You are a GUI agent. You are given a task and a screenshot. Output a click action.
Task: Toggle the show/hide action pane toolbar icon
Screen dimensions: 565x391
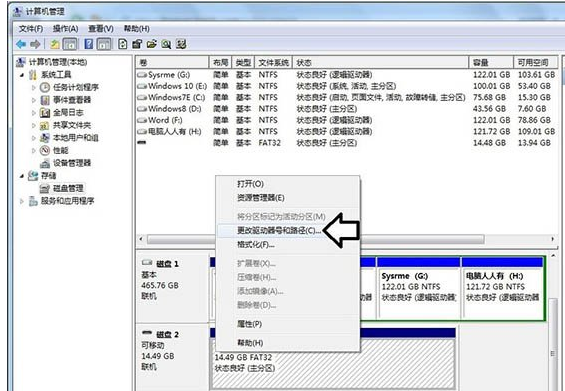click(104, 44)
